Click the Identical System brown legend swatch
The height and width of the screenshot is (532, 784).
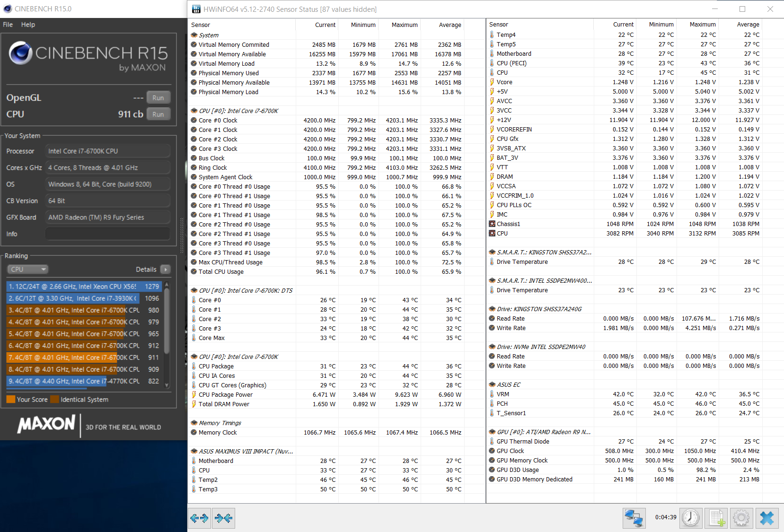54,400
